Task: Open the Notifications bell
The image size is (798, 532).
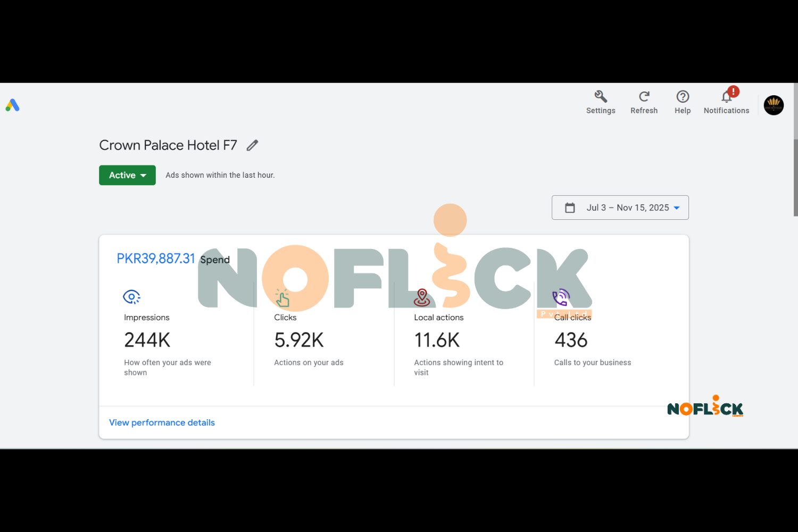Action: [727, 96]
